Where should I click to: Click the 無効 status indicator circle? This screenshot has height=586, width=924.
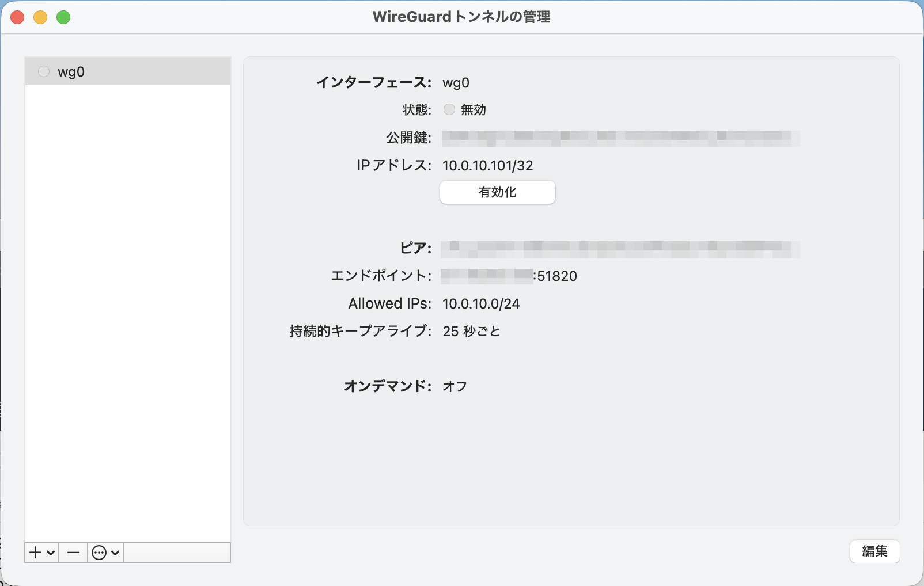(449, 109)
